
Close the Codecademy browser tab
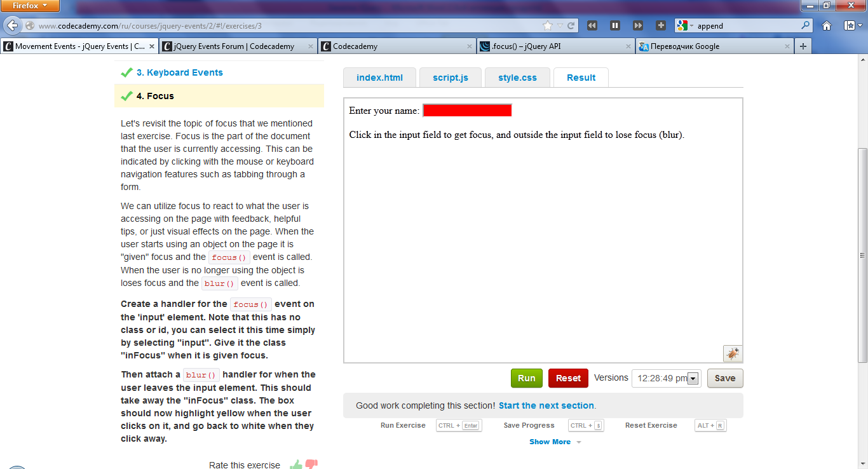click(470, 46)
